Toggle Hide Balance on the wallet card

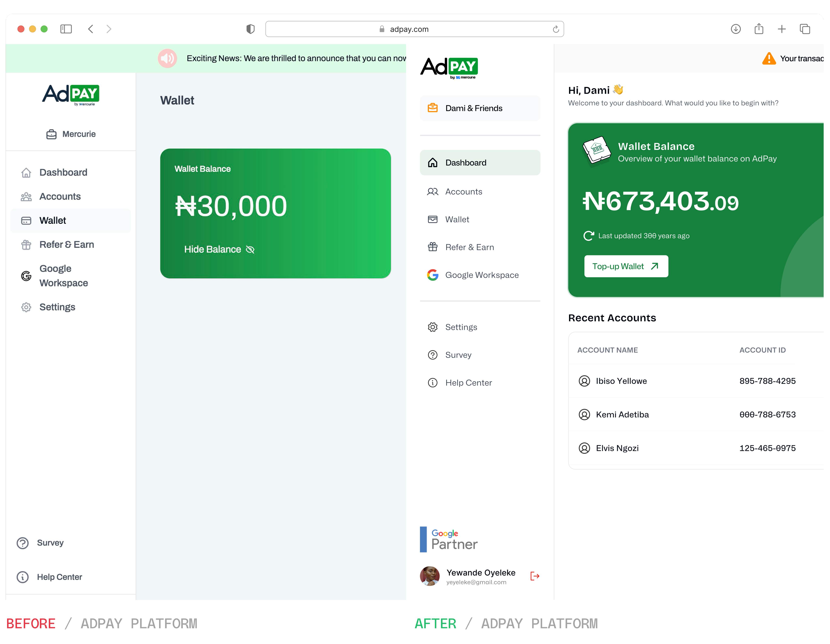point(219,249)
